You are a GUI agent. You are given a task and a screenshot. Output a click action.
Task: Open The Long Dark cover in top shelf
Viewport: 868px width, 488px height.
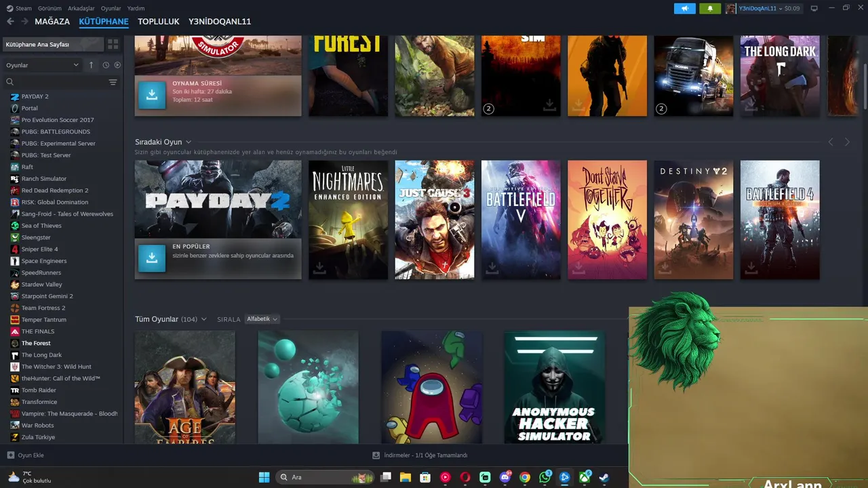(x=780, y=76)
